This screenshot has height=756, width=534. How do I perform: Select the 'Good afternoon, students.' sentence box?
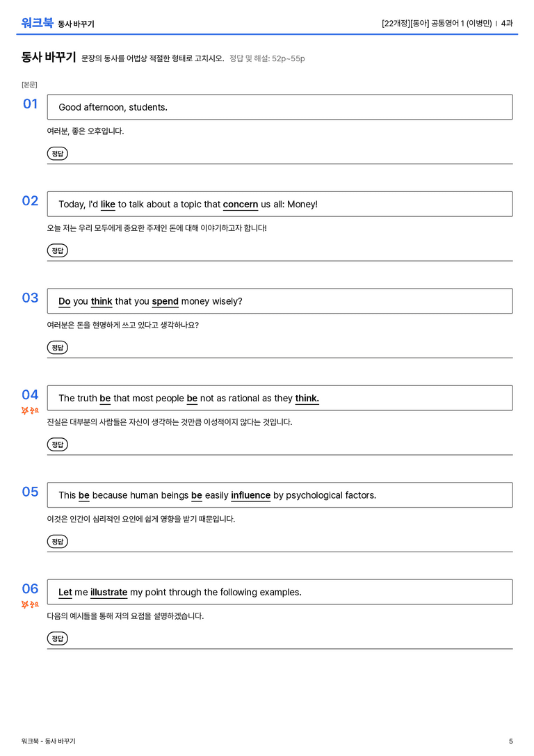280,107
